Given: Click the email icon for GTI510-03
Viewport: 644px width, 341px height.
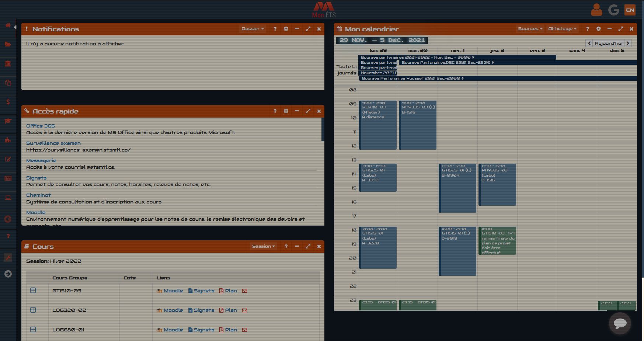Looking at the screenshot, I should pos(244,291).
